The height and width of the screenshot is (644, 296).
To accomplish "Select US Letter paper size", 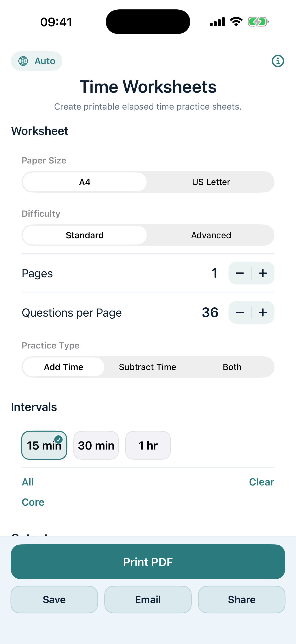I will click(211, 182).
